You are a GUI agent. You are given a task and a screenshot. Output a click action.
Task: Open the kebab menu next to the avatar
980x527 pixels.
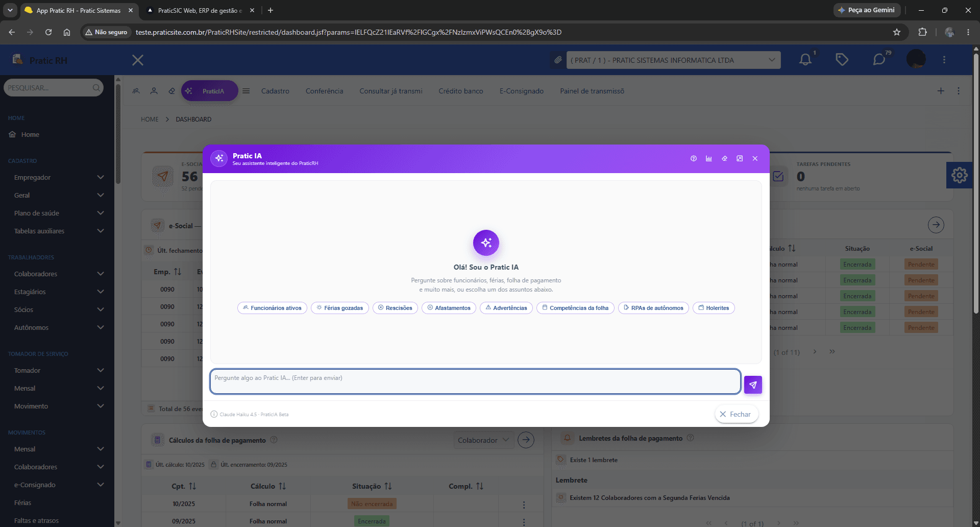[x=944, y=60]
